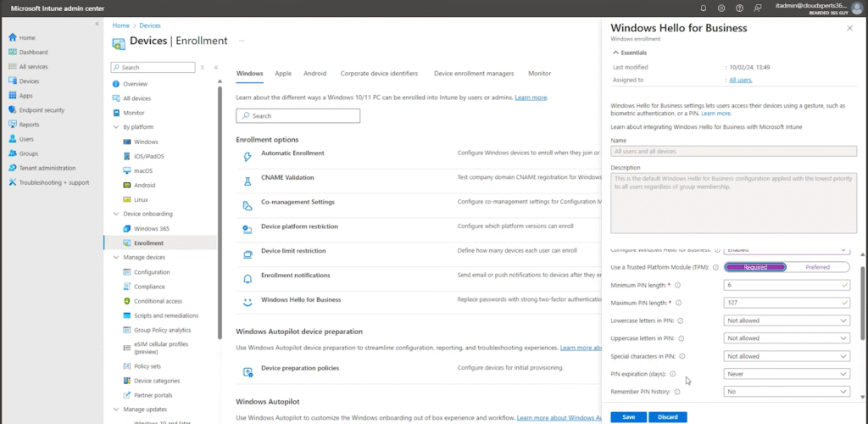Set TPM option to Preferred
Image resolution: width=868 pixels, height=424 pixels.
tap(818, 267)
